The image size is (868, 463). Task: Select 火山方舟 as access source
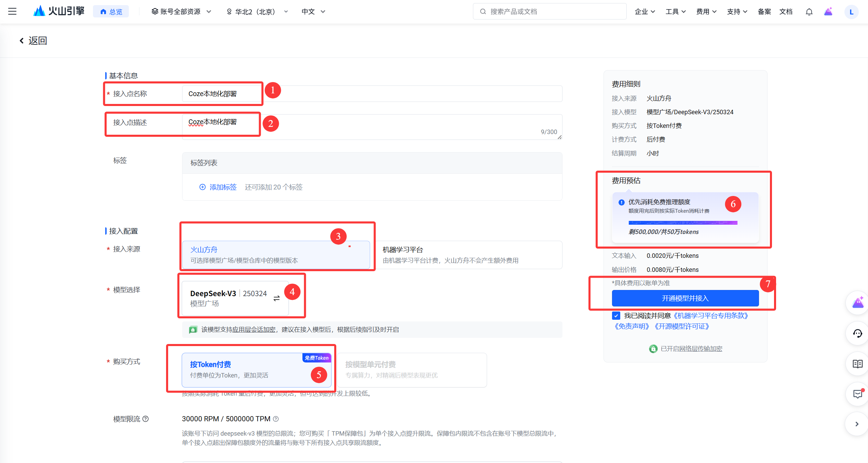pyautogui.click(x=276, y=255)
